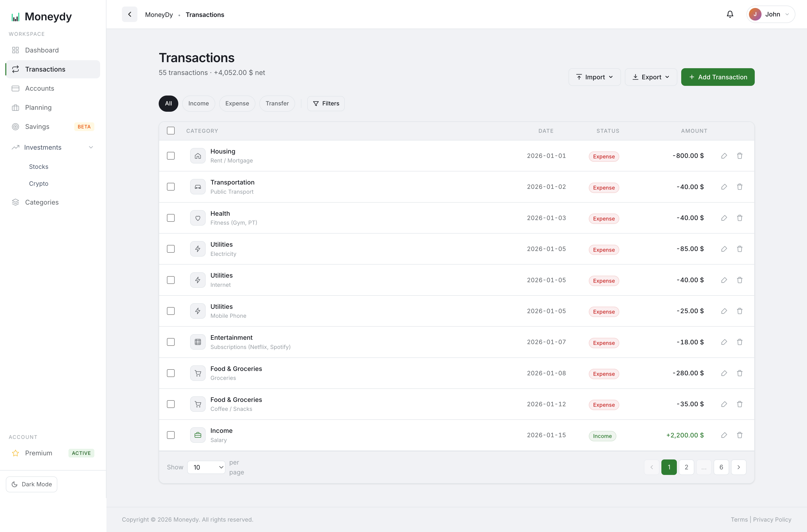
Task: Edit the Health Fitness transaction
Action: tap(724, 218)
